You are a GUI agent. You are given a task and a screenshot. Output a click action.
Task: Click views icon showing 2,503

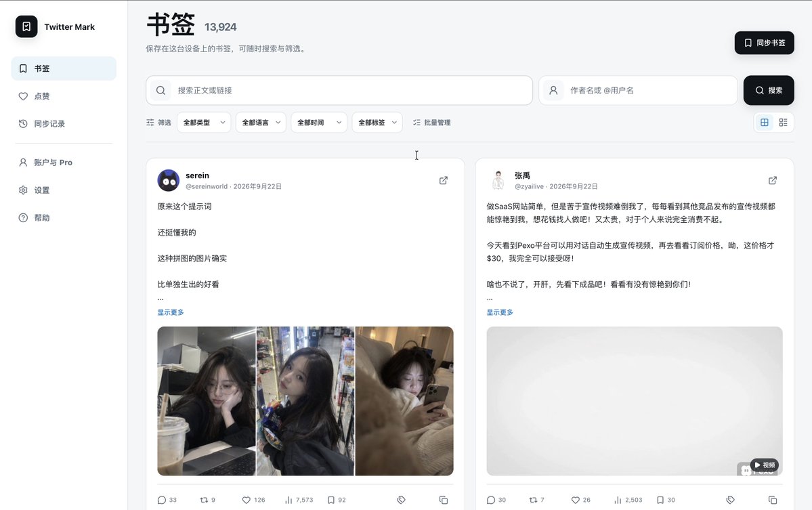pos(618,500)
